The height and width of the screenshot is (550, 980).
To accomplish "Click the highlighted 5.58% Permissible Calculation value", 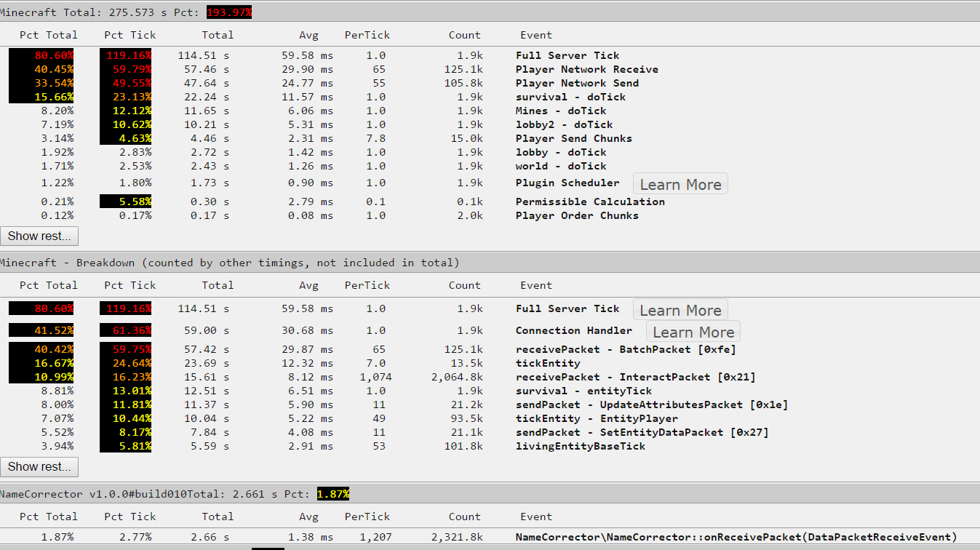I will click(126, 202).
